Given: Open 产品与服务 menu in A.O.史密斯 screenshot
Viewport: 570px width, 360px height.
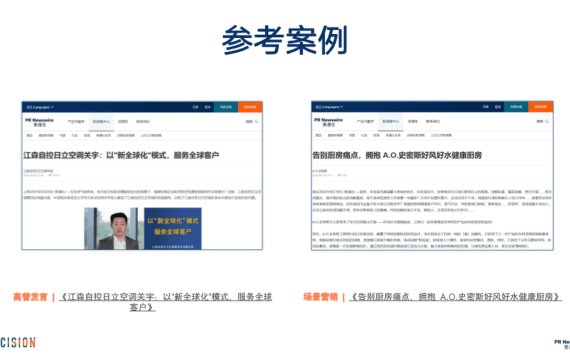Looking at the screenshot, I should [365, 121].
